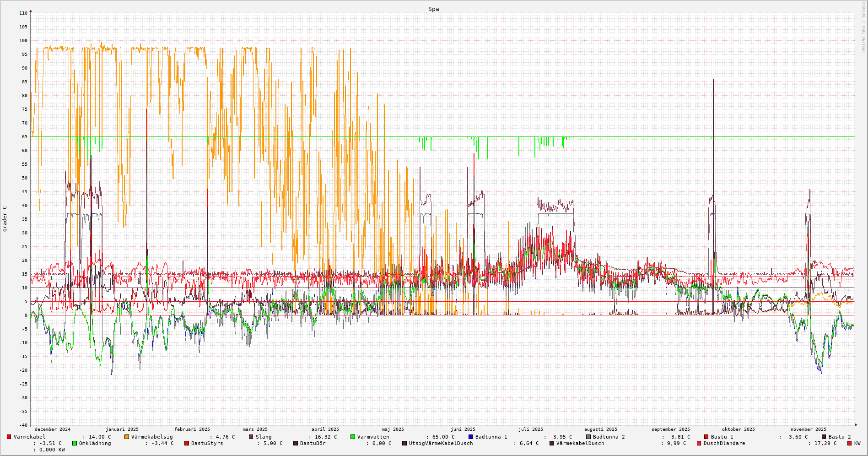Click the december 2024 x-axis label
Screen dimensions: 868x456
point(53,429)
